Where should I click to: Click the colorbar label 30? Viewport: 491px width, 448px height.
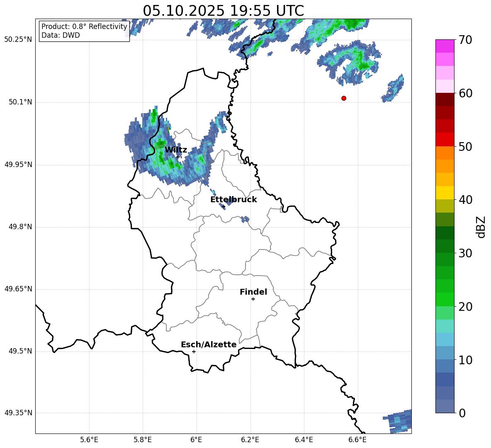(x=465, y=253)
